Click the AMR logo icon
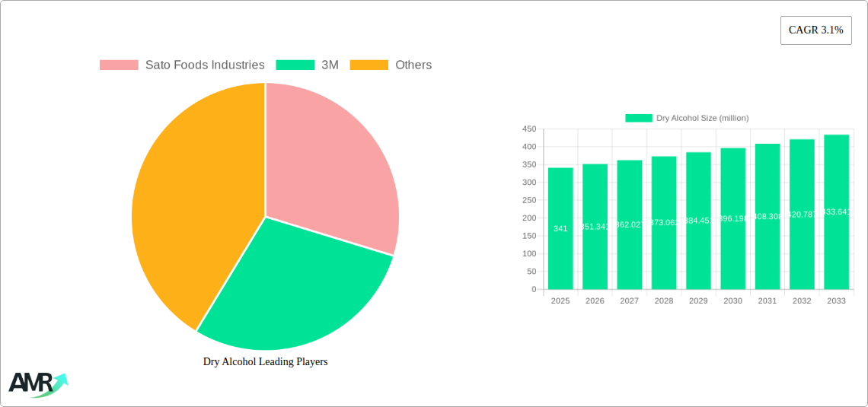Image resolution: width=868 pixels, height=407 pixels. [37, 383]
